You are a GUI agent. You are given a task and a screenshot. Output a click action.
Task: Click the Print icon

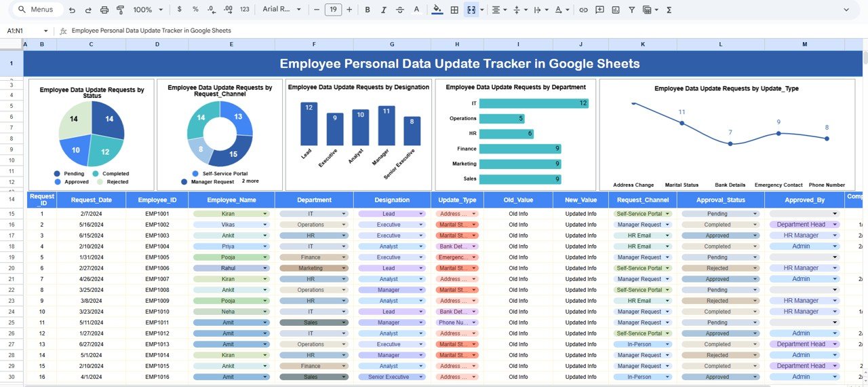click(x=104, y=10)
